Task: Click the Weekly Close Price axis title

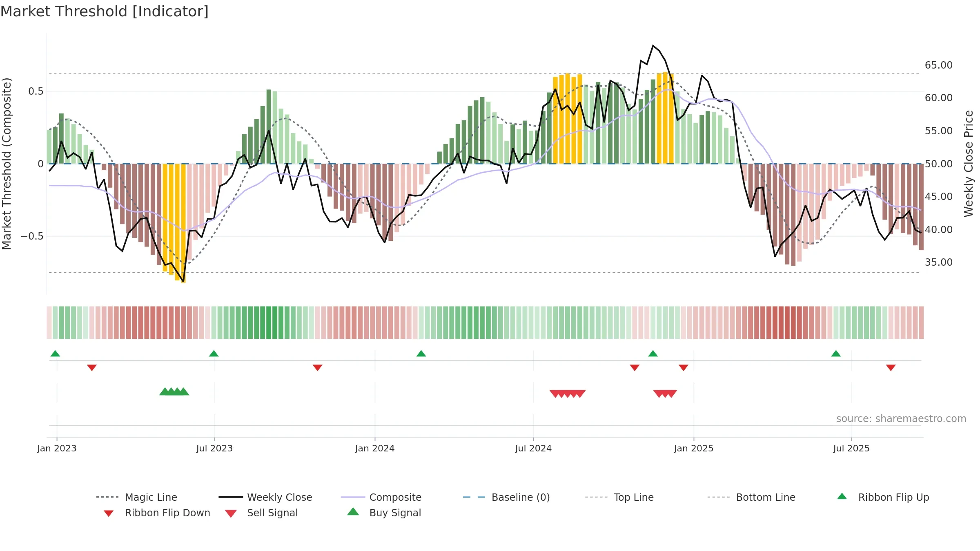Action: [969, 164]
